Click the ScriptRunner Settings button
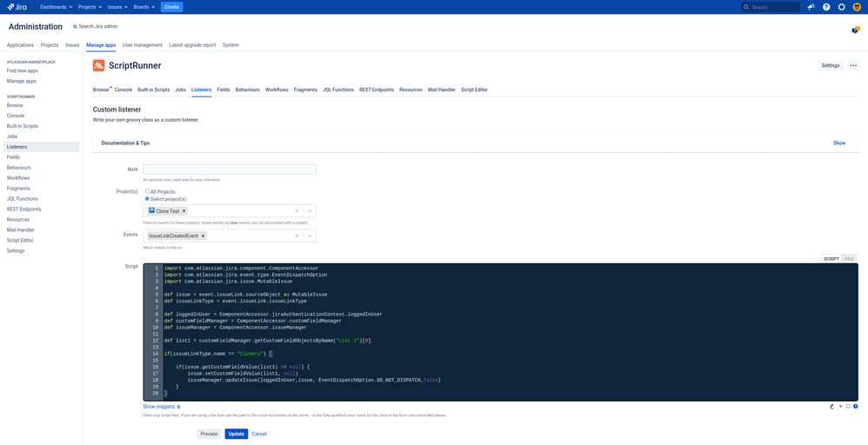Image resolution: width=868 pixels, height=445 pixels. 831,65
